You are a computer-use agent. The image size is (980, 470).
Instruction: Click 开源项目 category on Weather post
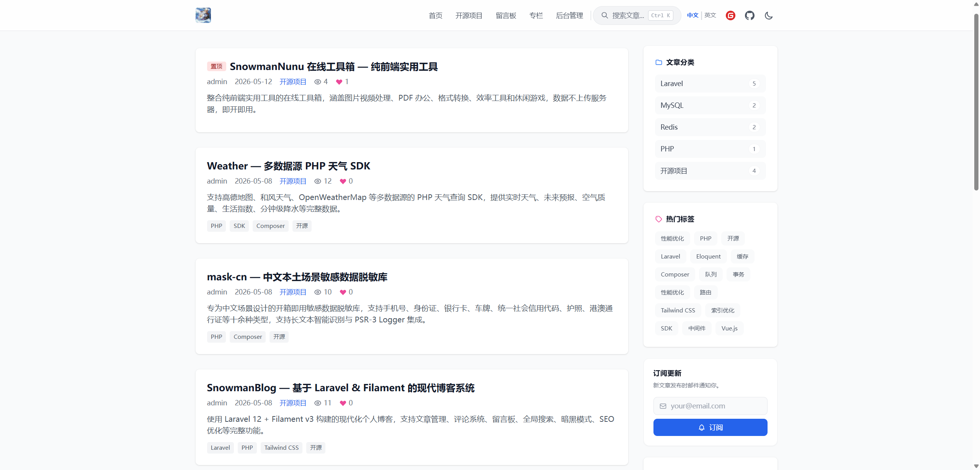[293, 181]
